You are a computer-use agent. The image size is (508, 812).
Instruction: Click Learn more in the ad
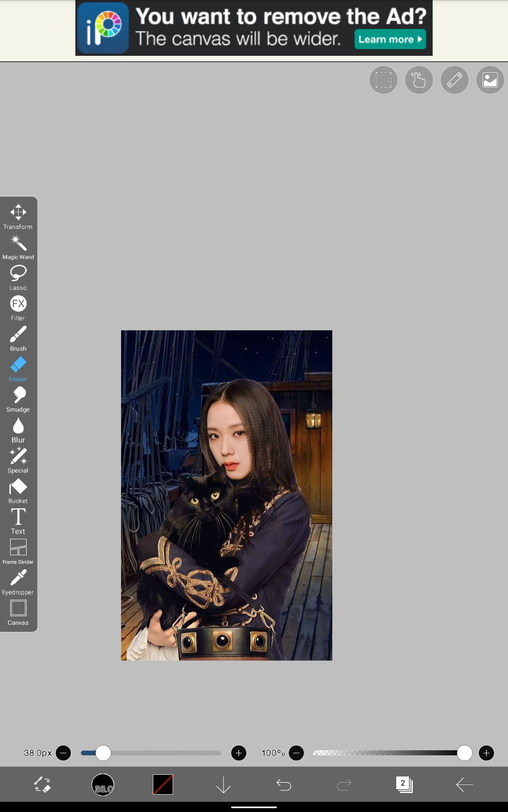(x=390, y=39)
